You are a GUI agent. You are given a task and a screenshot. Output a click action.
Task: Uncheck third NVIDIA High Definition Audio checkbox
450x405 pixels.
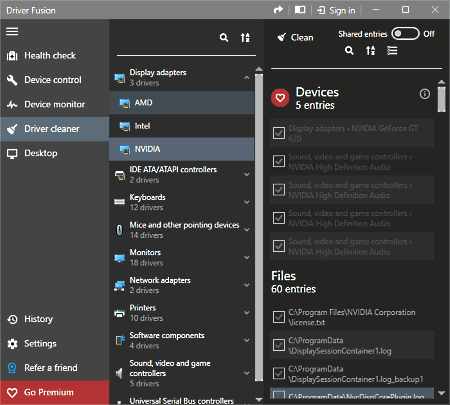tap(279, 218)
